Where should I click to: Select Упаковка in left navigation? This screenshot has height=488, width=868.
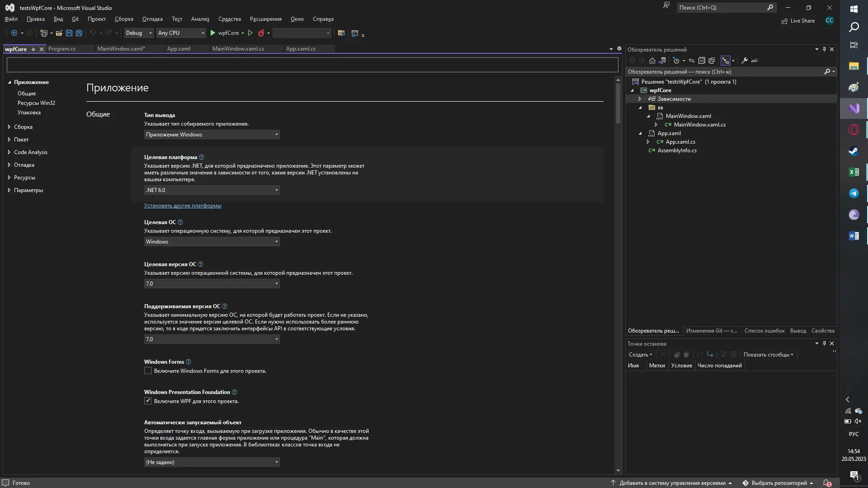(x=29, y=113)
